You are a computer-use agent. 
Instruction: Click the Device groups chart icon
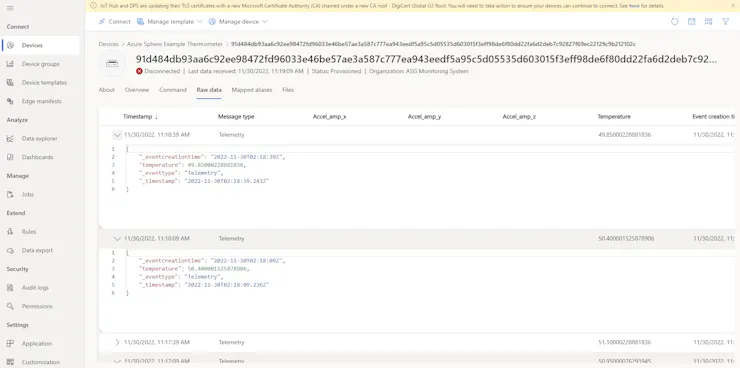(10, 64)
